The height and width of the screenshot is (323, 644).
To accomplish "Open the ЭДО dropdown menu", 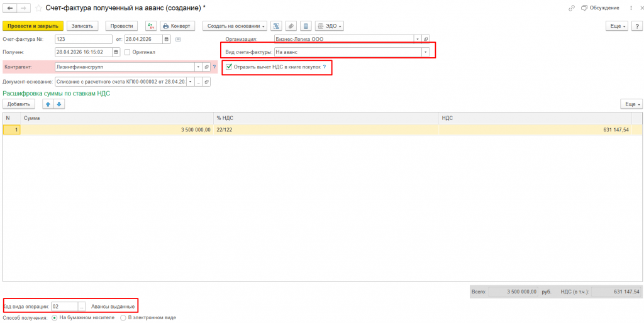I will (x=330, y=26).
